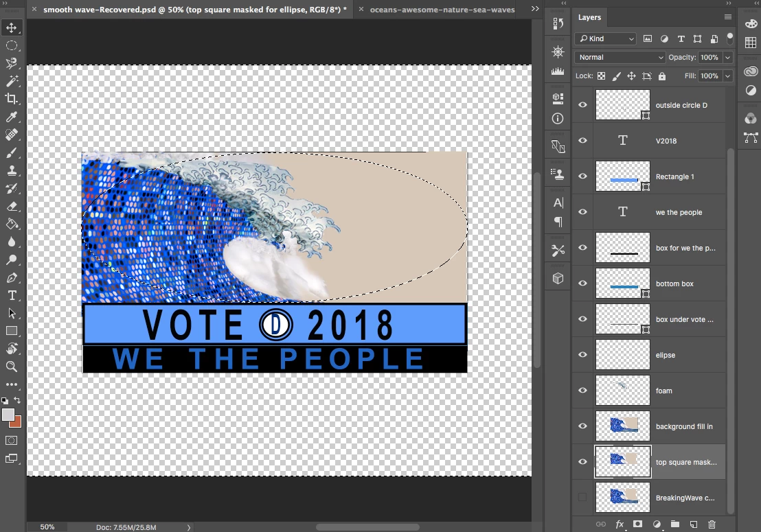Toggle Quick Mask mode
Image resolution: width=761 pixels, height=532 pixels.
12,440
